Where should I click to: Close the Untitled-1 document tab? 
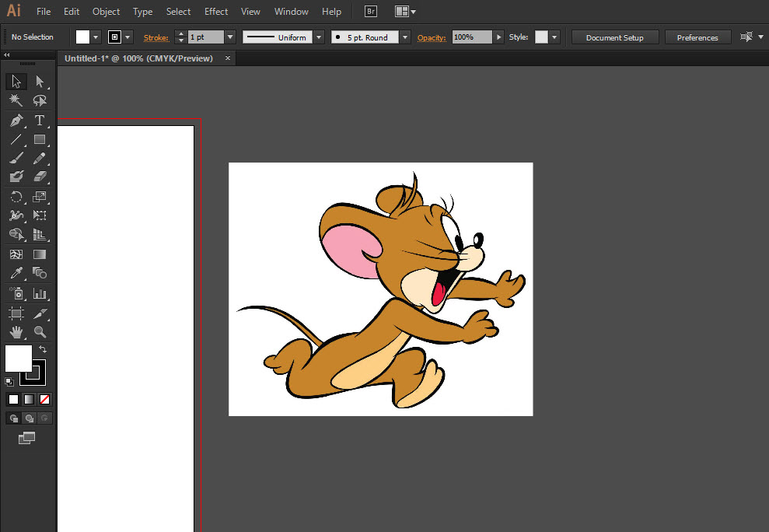228,58
